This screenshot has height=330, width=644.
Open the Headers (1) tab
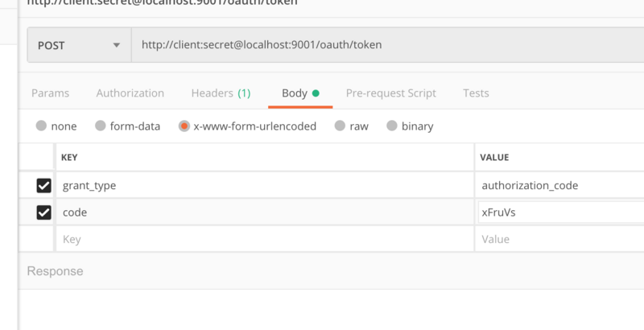click(x=221, y=93)
